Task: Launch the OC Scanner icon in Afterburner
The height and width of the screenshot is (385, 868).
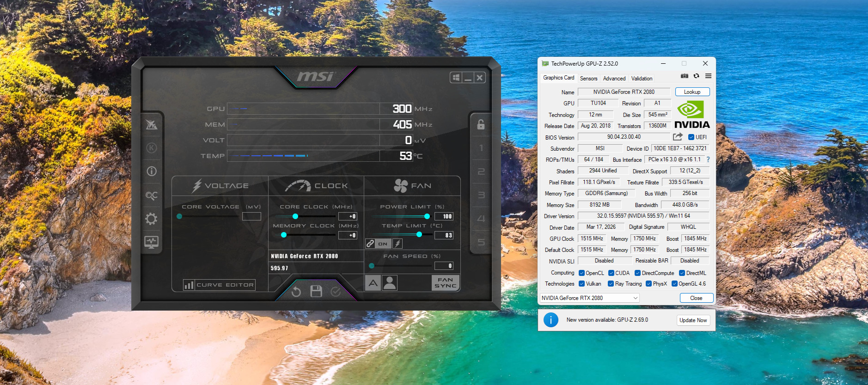Action: pos(152,196)
